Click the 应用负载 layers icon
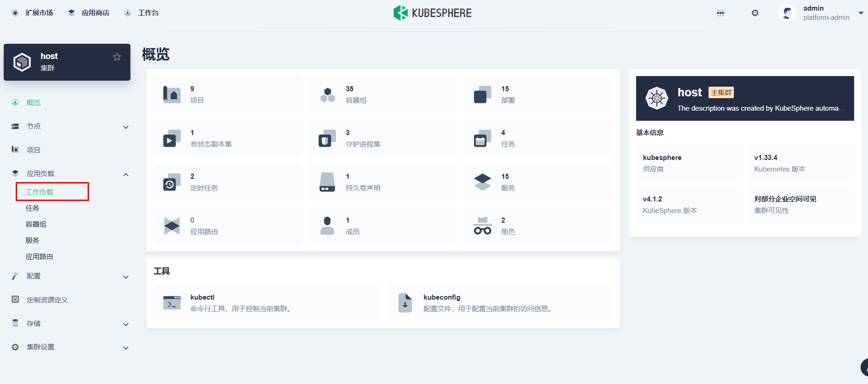This screenshot has width=868, height=384. [x=15, y=173]
